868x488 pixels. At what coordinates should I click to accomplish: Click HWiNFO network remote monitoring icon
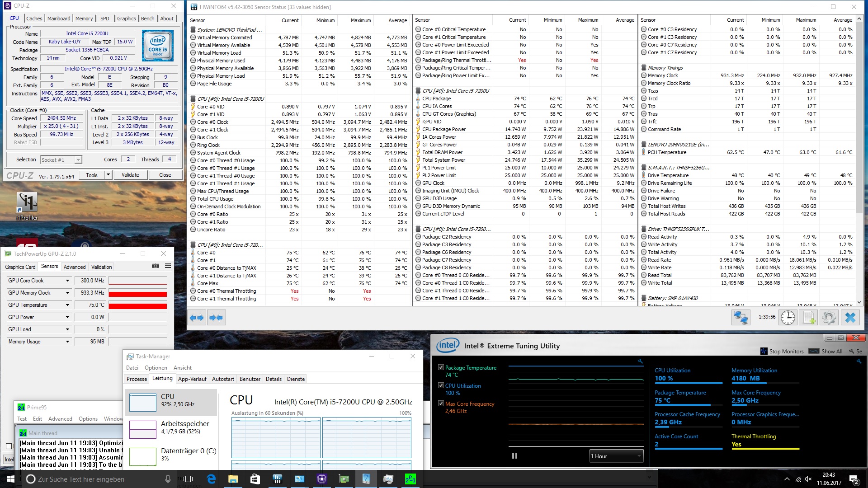pyautogui.click(x=741, y=318)
